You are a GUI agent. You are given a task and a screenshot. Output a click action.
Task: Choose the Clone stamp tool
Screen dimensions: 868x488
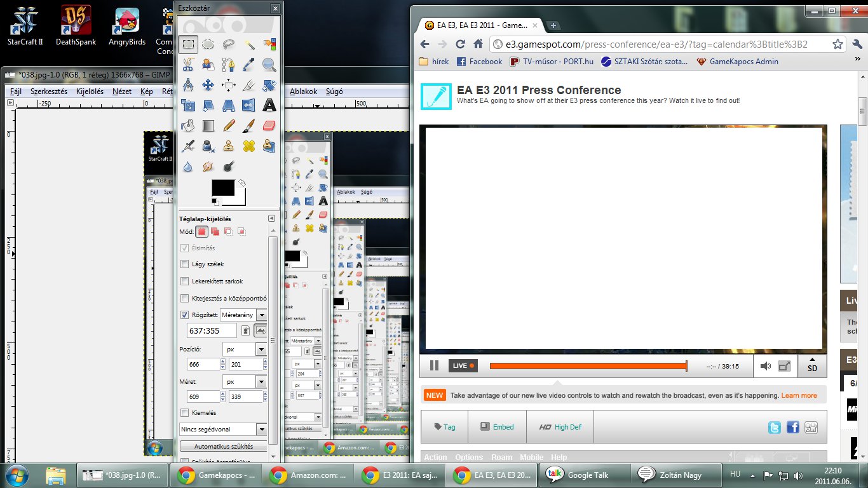coord(229,146)
